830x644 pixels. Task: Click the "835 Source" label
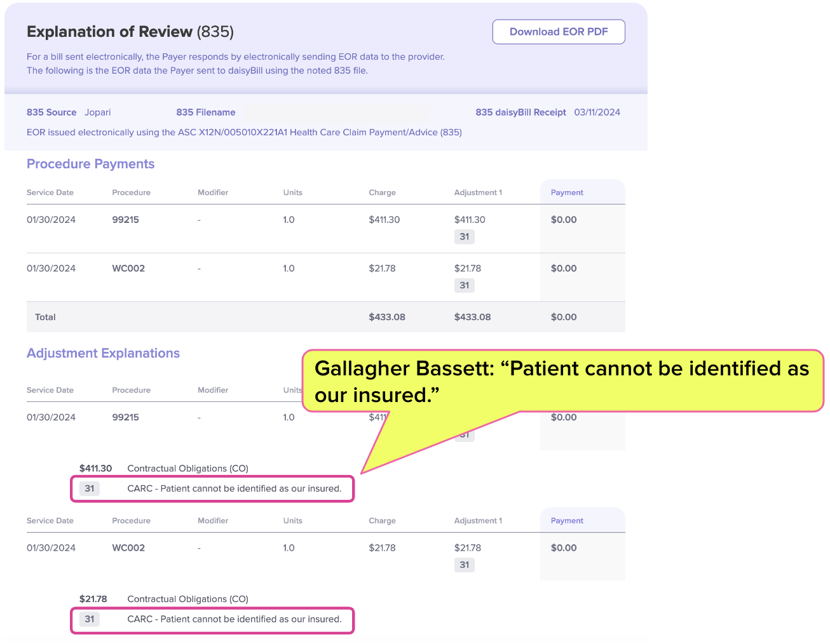pyautogui.click(x=51, y=112)
